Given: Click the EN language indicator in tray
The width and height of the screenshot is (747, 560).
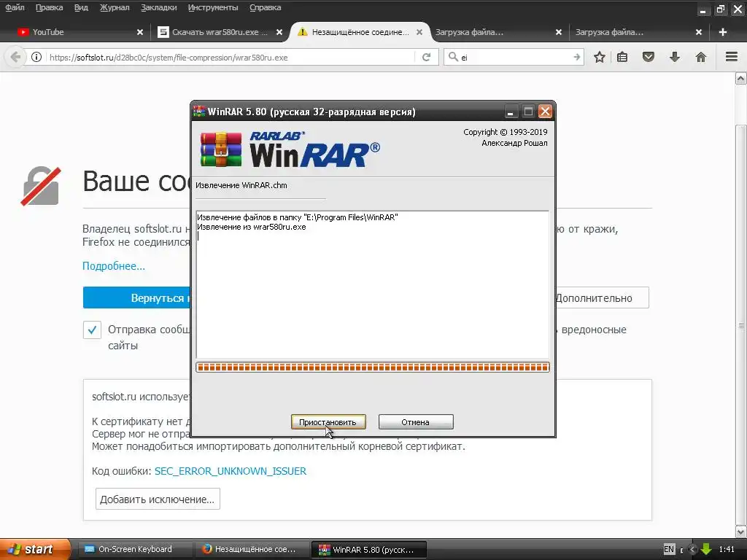Looking at the screenshot, I should 669,549.
